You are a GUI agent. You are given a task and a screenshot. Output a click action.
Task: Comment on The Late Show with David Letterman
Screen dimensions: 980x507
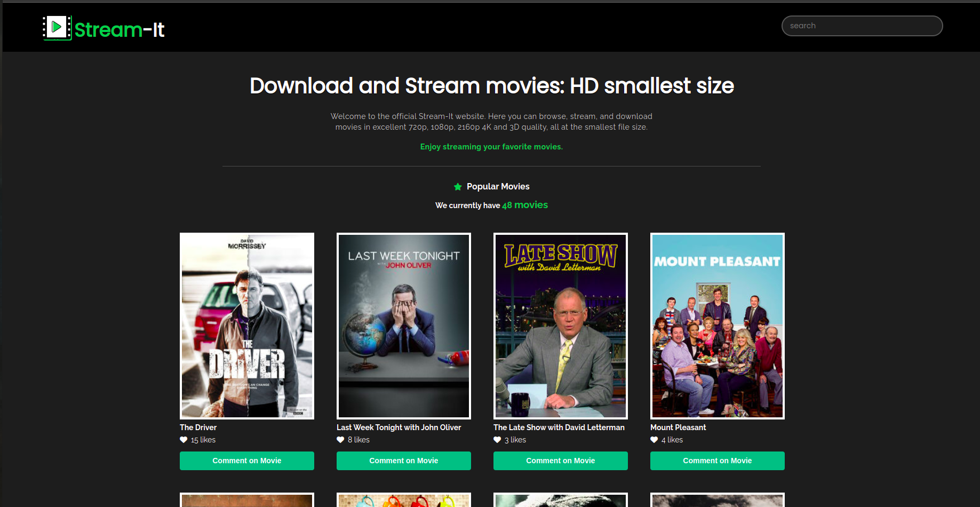point(561,461)
